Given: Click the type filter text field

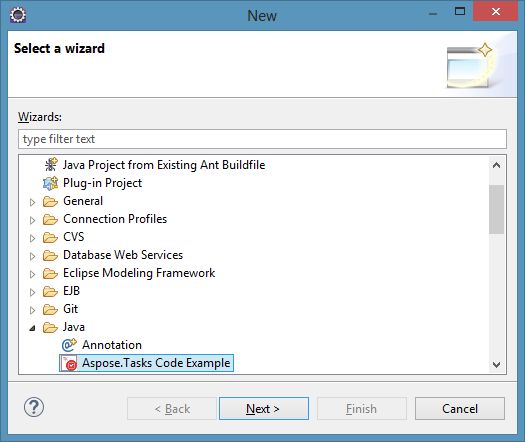Looking at the screenshot, I should pyautogui.click(x=262, y=139).
